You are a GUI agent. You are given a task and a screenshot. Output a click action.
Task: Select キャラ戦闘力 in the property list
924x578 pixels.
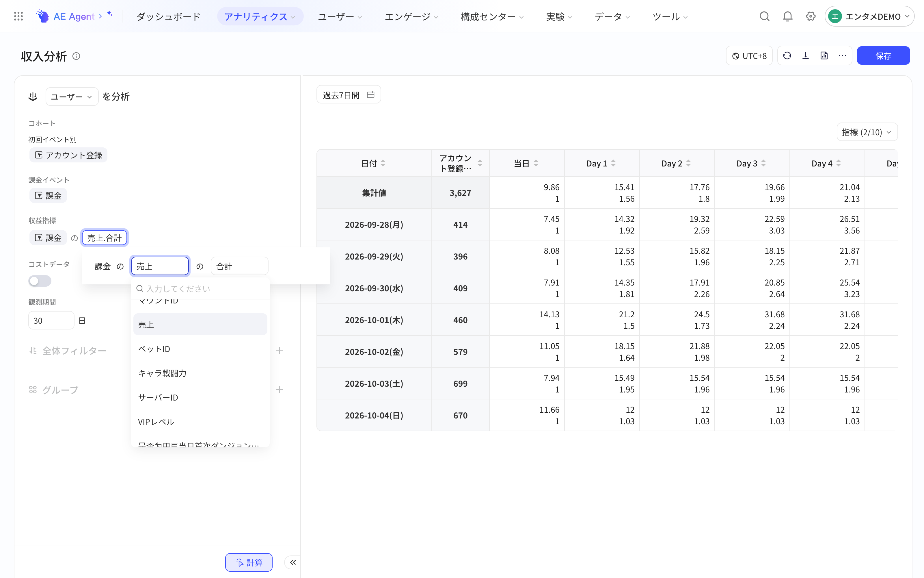point(200,373)
